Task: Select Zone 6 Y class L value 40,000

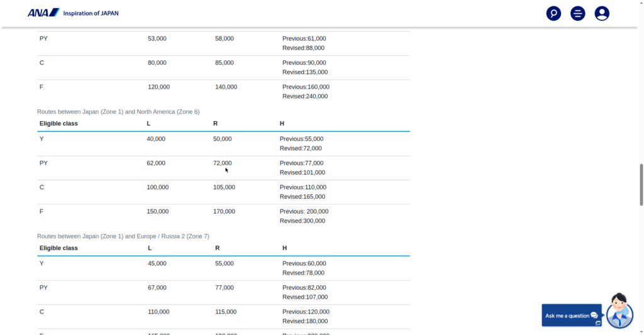Action: [156, 139]
